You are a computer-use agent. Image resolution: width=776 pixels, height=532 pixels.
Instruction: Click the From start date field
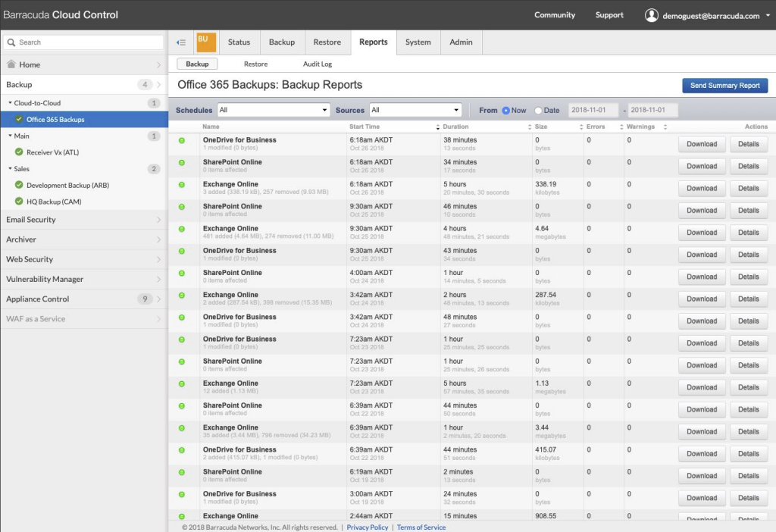click(x=593, y=110)
